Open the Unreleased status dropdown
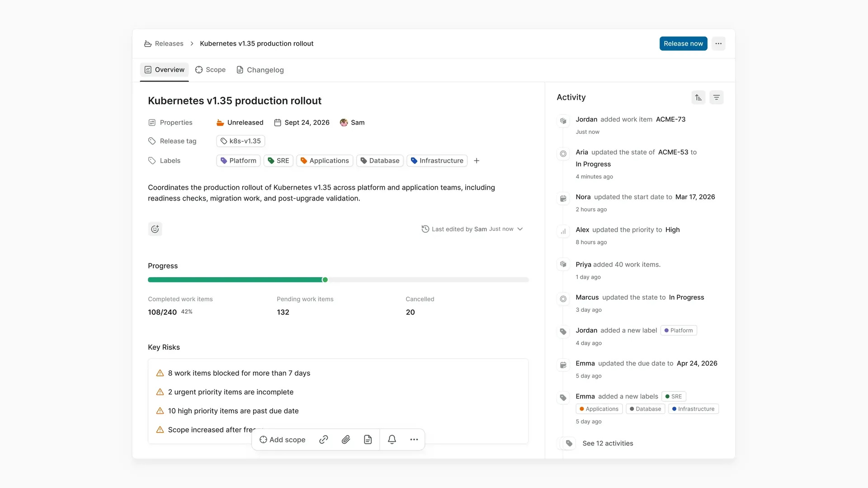This screenshot has width=868, height=488. pyautogui.click(x=240, y=122)
